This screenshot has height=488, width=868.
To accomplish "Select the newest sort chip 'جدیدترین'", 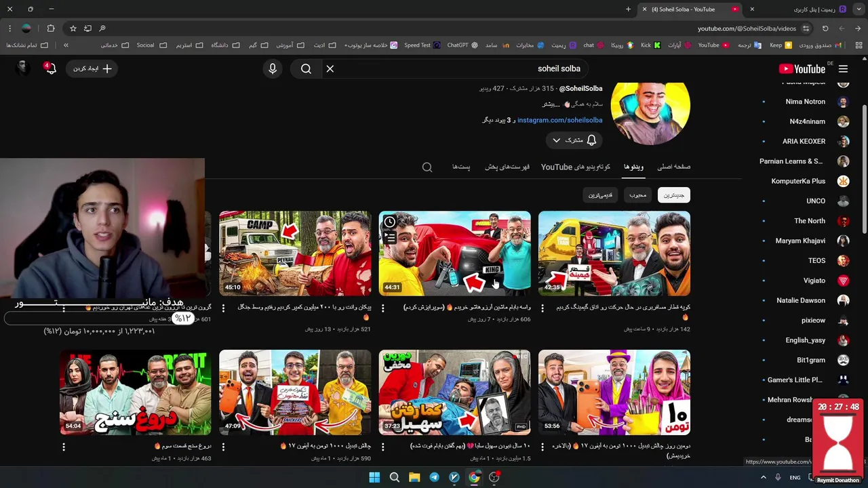I will click(x=673, y=195).
